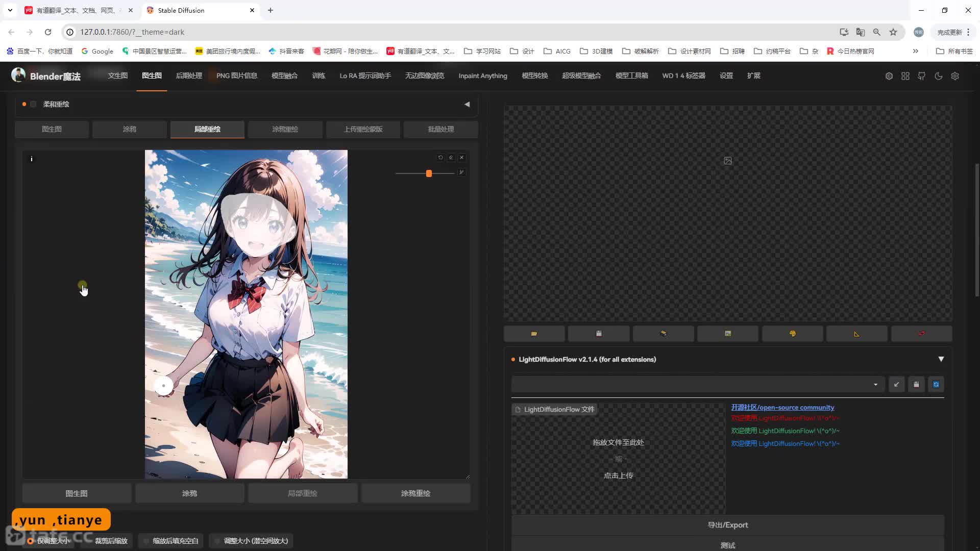The image size is (980, 551).
Task: Adjust the brush size slider handle
Action: click(429, 173)
